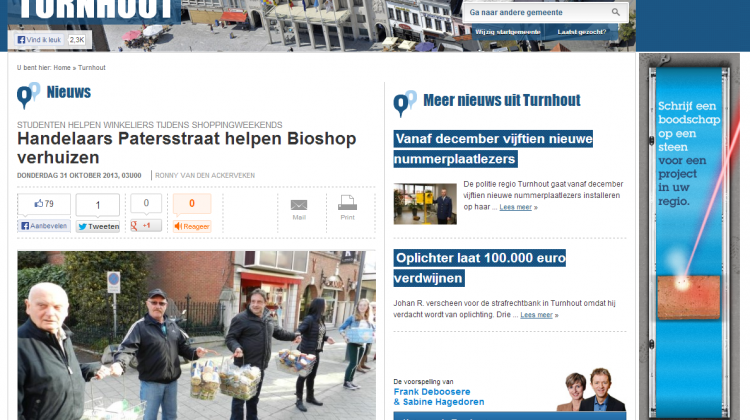This screenshot has height=420, width=750.
Task: Open 'Laatst gezocht?' link
Action: click(582, 32)
